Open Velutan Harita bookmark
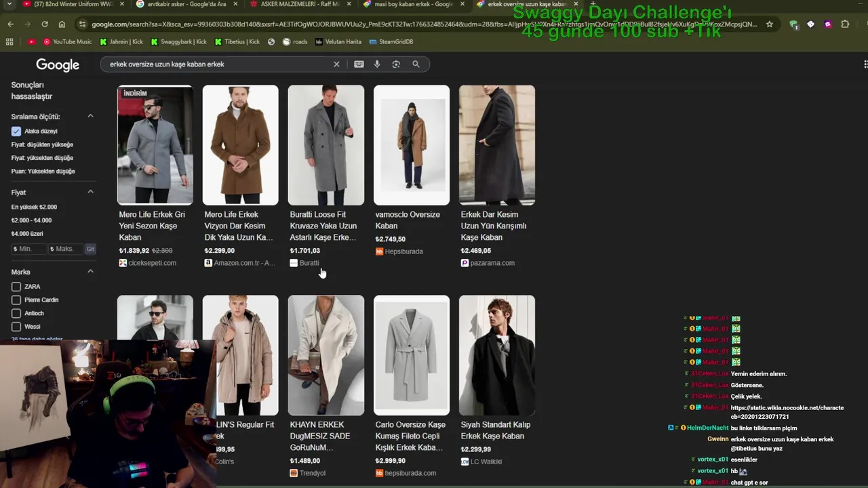Screen dimensions: 868x488 tap(338, 41)
